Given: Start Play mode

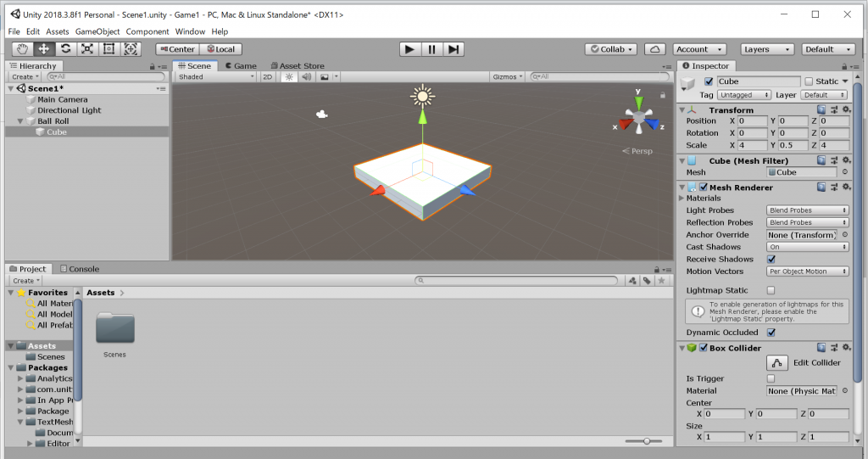Looking at the screenshot, I should pyautogui.click(x=409, y=49).
